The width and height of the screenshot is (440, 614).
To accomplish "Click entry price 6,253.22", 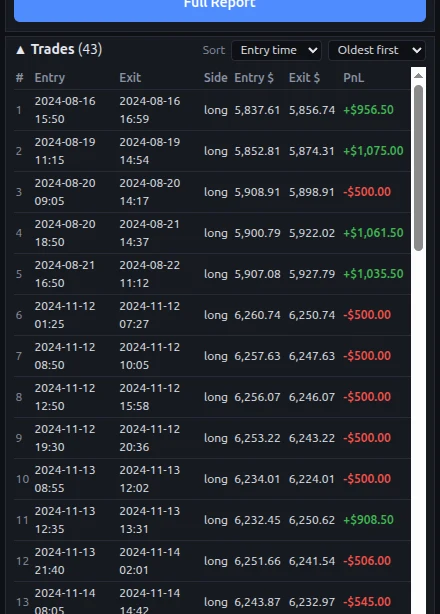I will 257,438.
